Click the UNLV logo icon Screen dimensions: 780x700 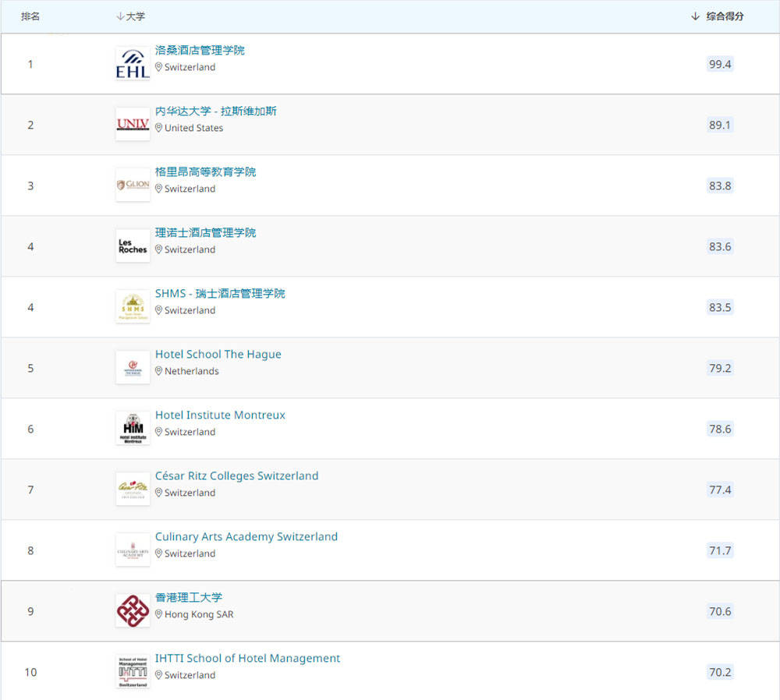pyautogui.click(x=133, y=124)
